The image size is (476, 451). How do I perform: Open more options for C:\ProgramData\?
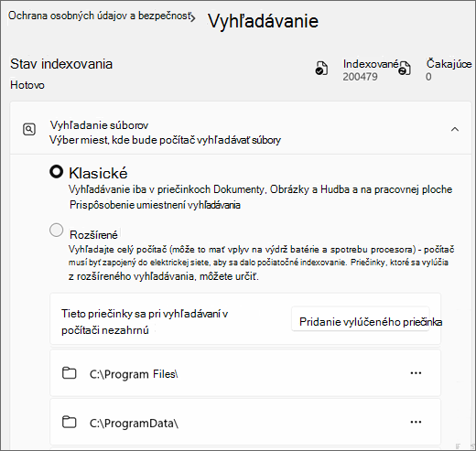coord(416,422)
